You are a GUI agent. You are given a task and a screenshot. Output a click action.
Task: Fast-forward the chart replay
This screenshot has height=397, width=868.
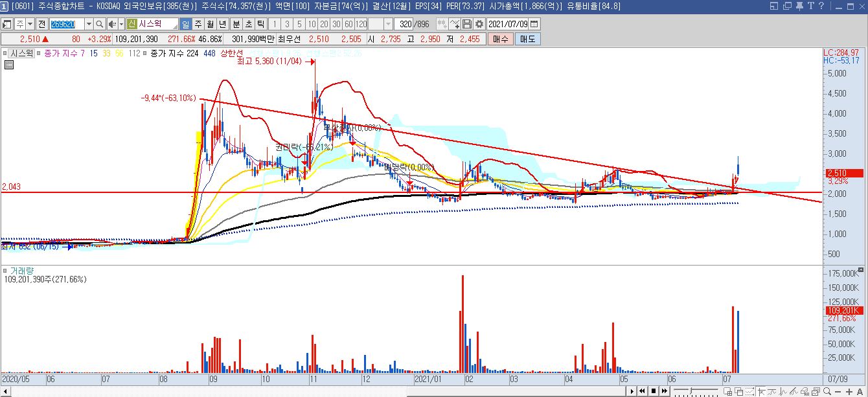coord(665,391)
